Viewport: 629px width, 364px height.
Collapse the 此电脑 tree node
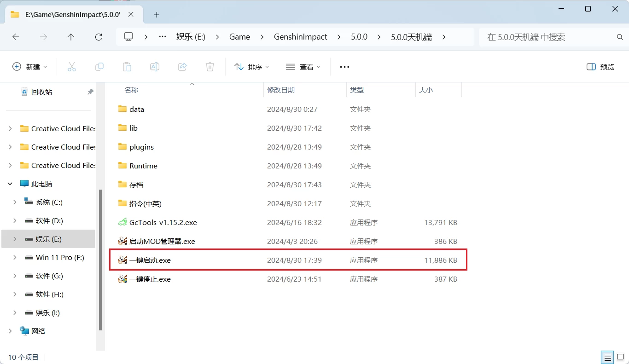point(10,184)
